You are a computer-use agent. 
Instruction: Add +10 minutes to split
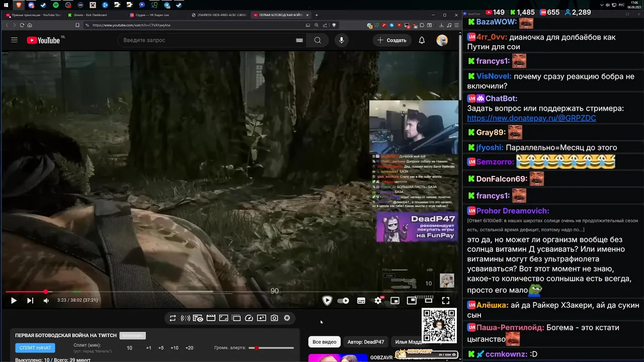(x=175, y=348)
